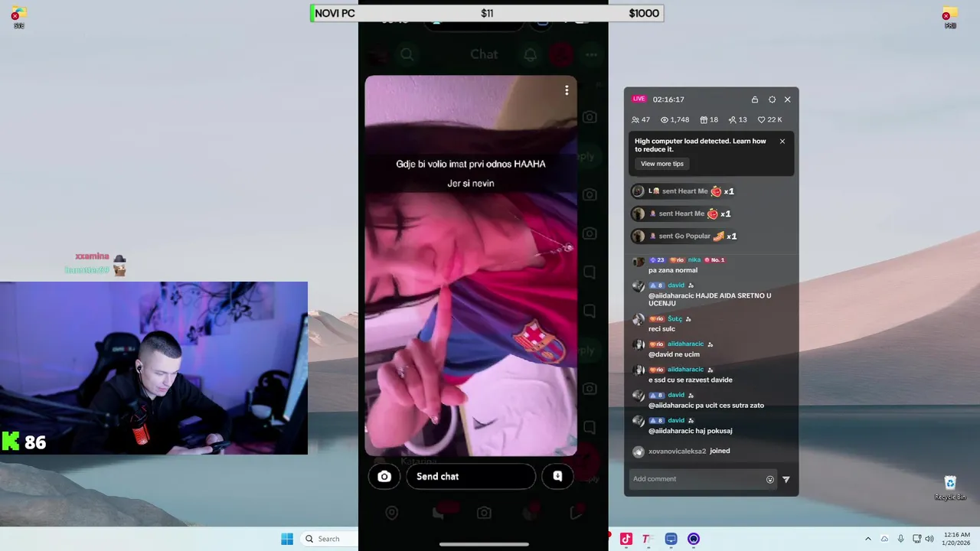
Task: Click View more tips button
Action: tap(662, 164)
